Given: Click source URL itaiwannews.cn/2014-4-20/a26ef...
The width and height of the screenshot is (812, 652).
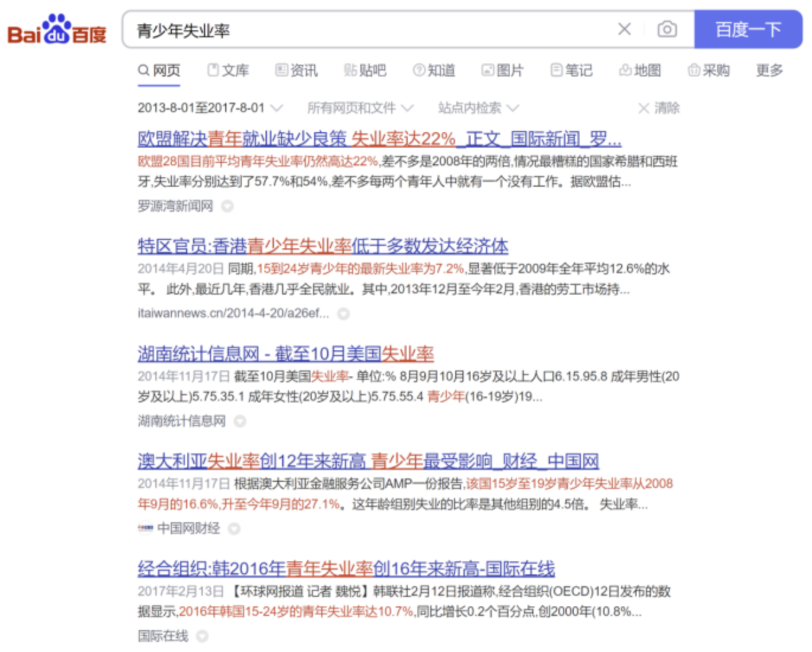Looking at the screenshot, I should click(234, 313).
